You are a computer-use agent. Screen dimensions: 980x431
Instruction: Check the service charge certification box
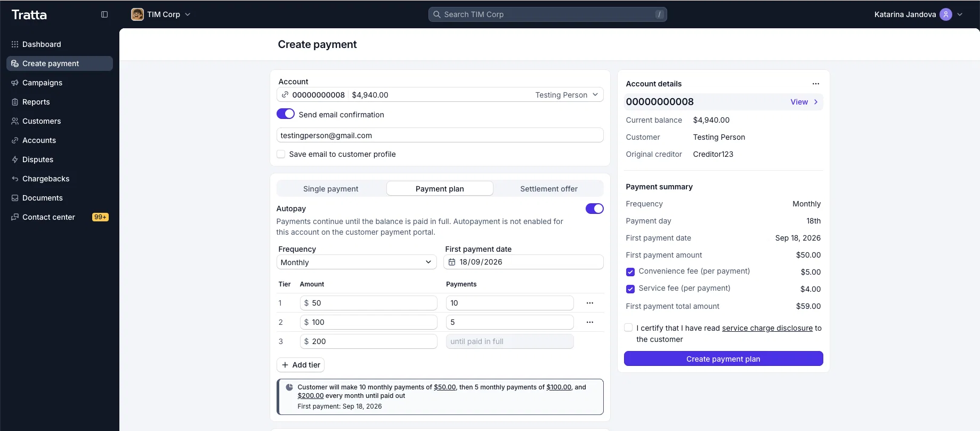point(628,328)
